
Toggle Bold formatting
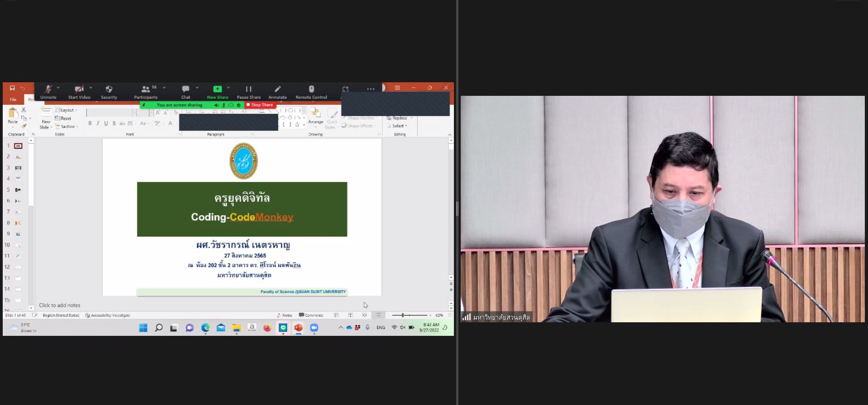[90, 123]
